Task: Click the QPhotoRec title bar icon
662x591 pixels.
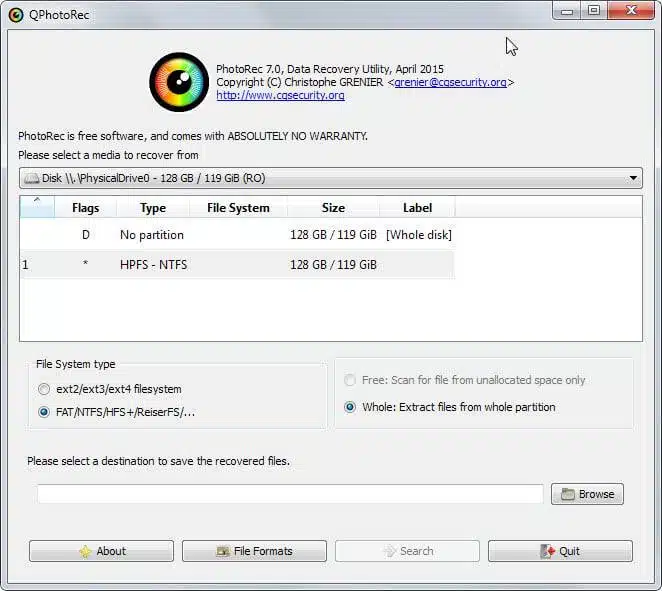Action: pos(16,13)
